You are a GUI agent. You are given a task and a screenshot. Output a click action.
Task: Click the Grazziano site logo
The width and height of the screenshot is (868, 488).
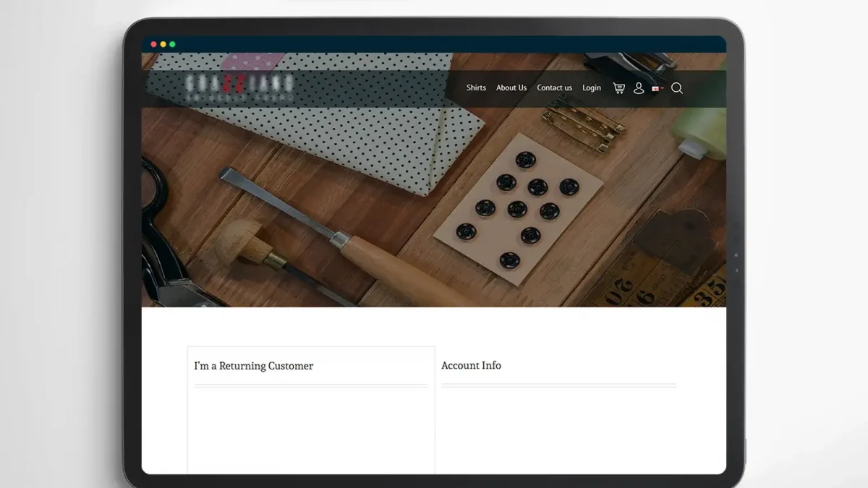(x=239, y=87)
